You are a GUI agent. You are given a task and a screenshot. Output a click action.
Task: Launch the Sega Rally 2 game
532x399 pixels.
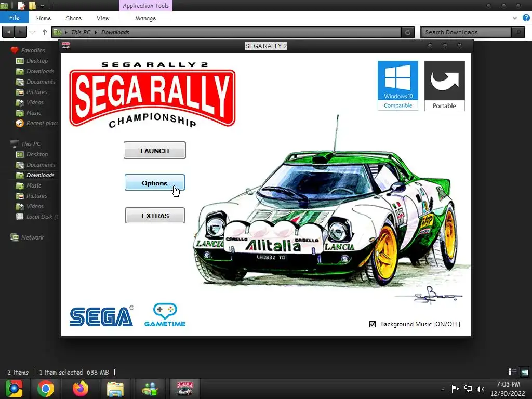click(154, 150)
